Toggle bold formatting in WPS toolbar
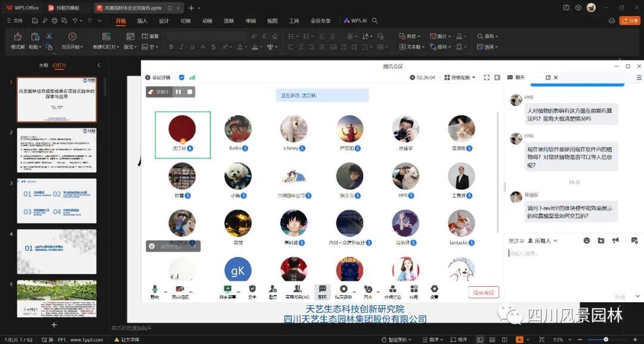Screen dimensions: 644x344 point(171,46)
